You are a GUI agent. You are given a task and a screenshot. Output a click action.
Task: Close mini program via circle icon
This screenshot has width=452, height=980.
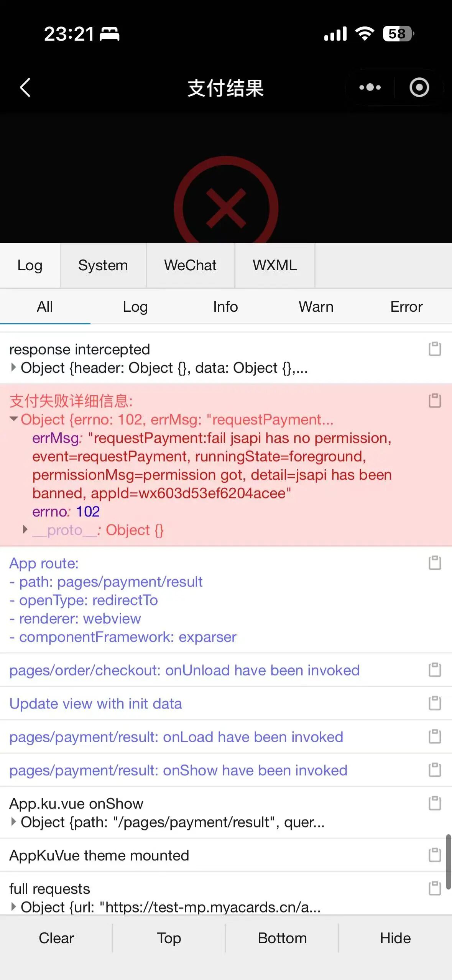419,88
